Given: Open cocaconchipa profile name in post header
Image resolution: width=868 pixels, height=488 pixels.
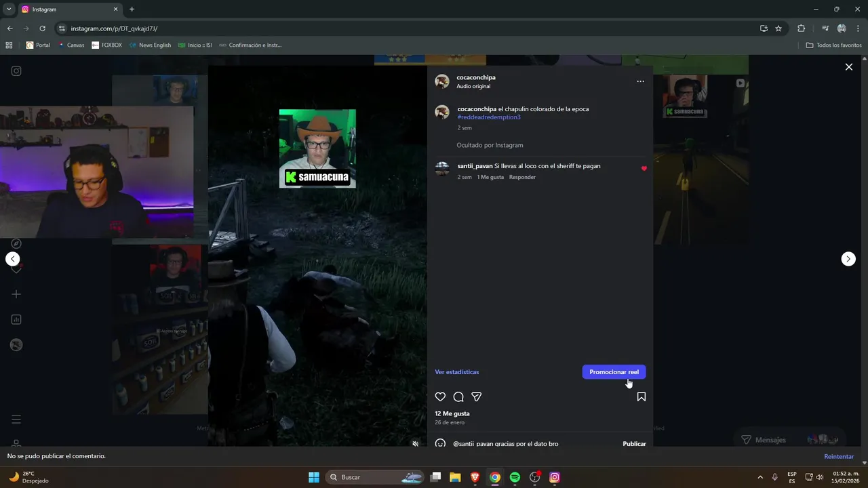Looking at the screenshot, I should coord(476,77).
